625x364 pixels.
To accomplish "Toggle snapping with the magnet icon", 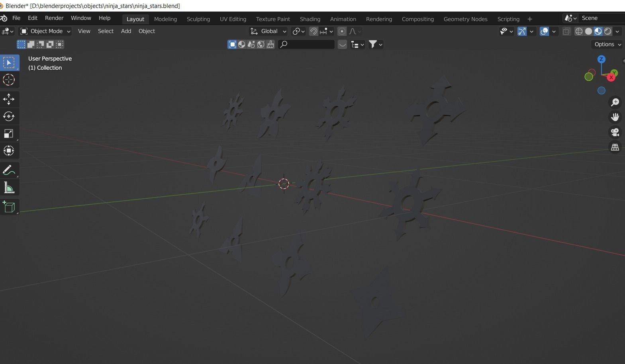I will (x=313, y=31).
